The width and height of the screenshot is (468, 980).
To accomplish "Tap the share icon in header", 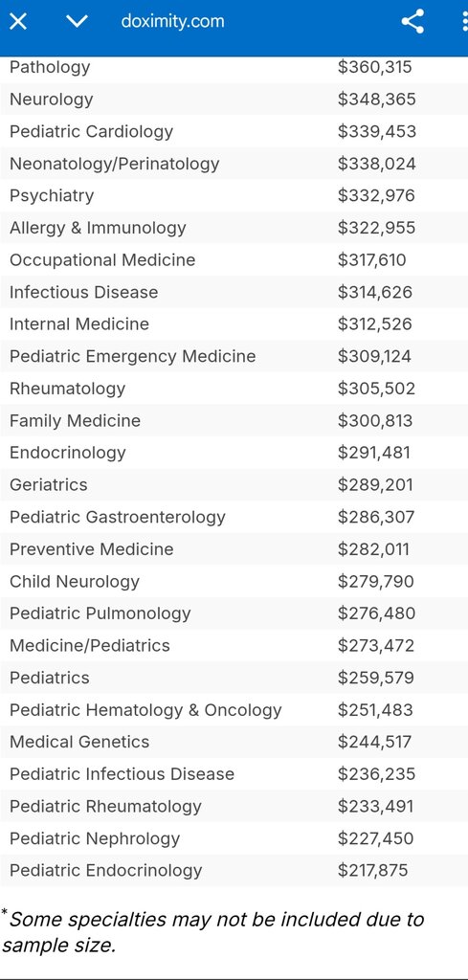I will 412,22.
